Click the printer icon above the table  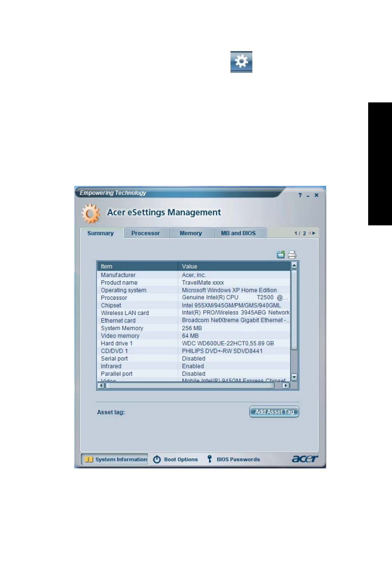click(292, 255)
